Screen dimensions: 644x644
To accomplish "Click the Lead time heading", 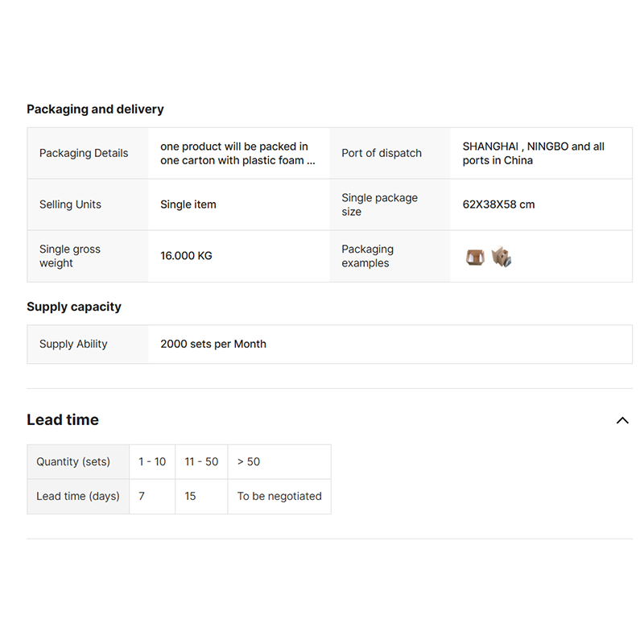I will click(63, 420).
